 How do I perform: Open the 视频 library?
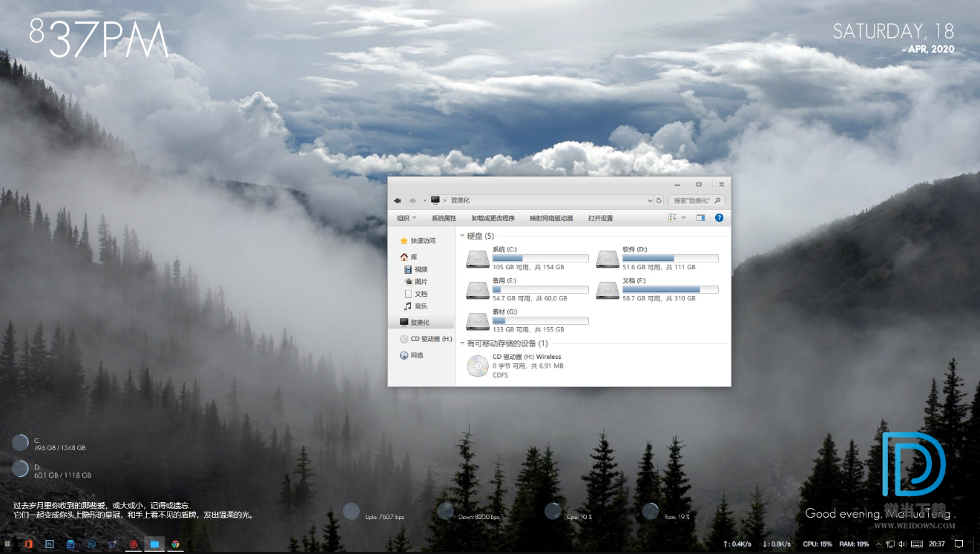(x=416, y=269)
